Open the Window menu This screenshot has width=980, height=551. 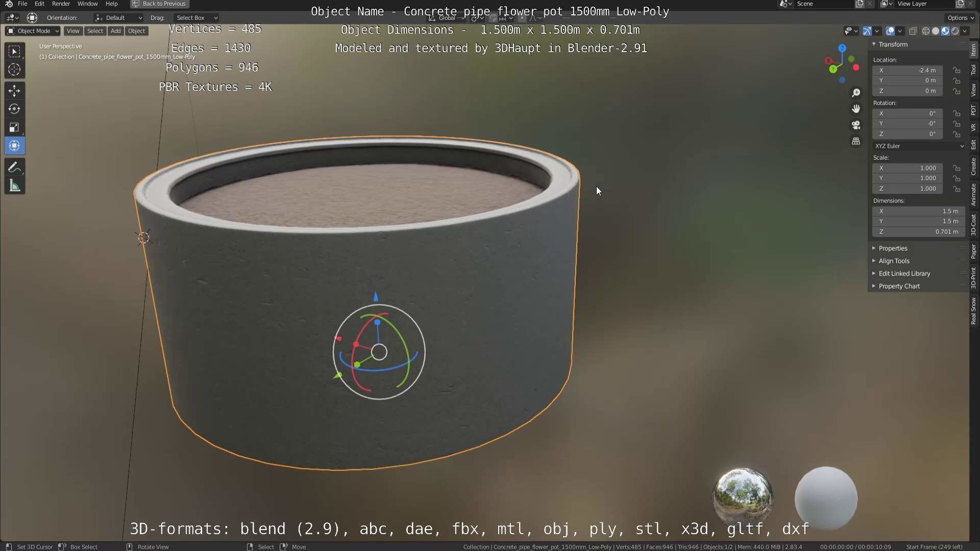point(87,4)
